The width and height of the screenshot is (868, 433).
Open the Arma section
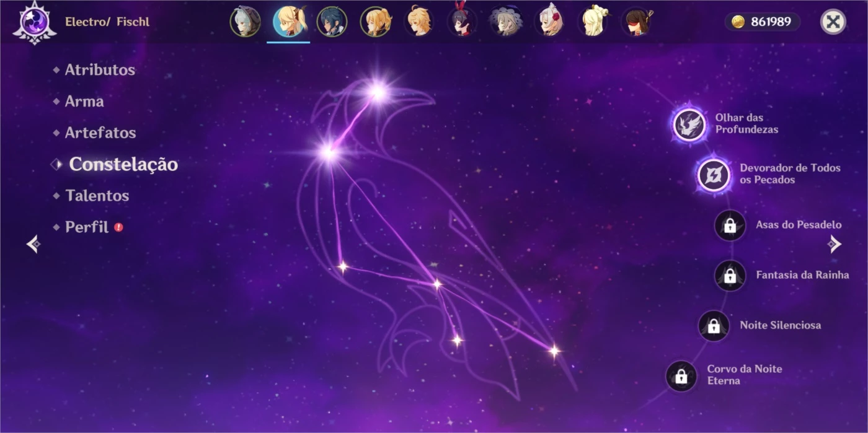(x=84, y=102)
